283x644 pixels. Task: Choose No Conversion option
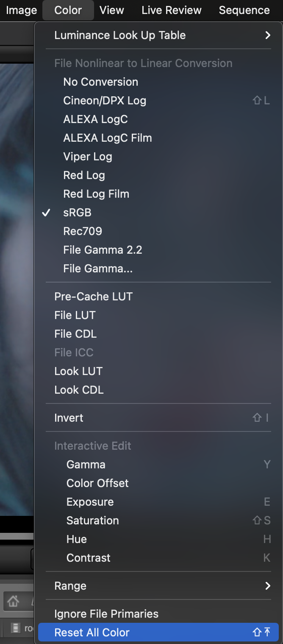pyautogui.click(x=100, y=82)
